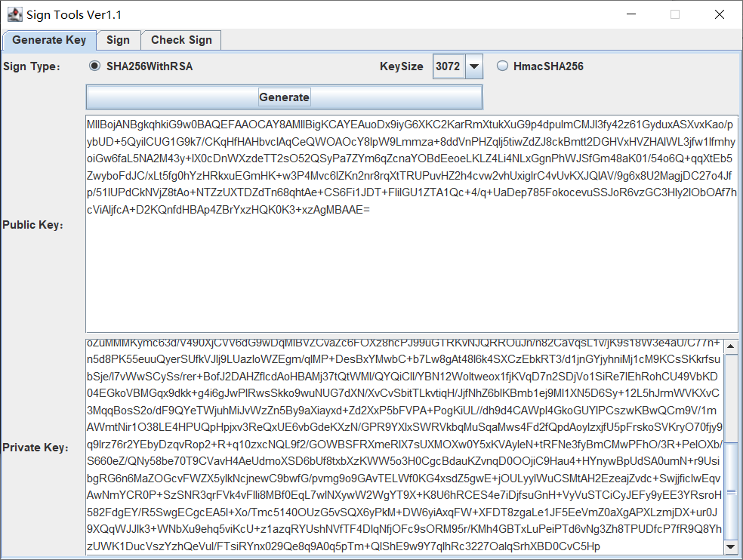
Task: Open the Check Sign tab
Action: pyautogui.click(x=181, y=40)
